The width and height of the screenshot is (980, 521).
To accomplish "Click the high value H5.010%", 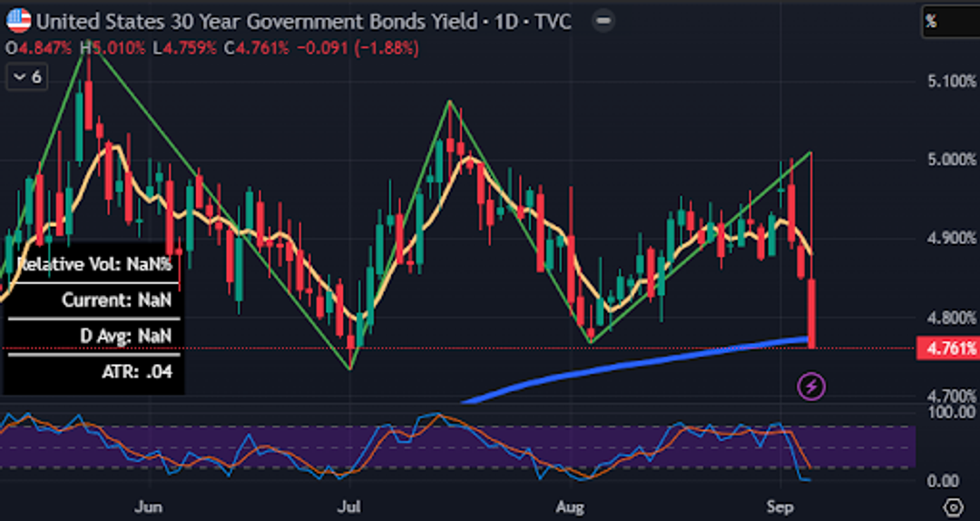I will pos(113,48).
